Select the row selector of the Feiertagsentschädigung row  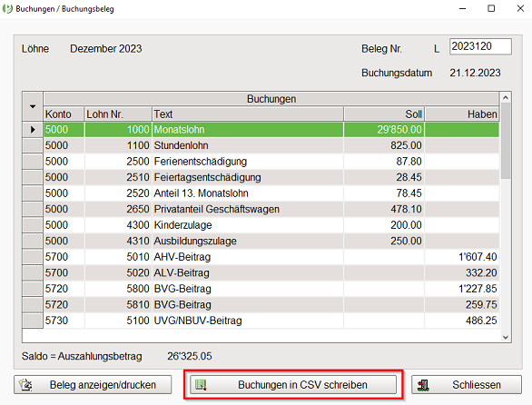point(33,177)
